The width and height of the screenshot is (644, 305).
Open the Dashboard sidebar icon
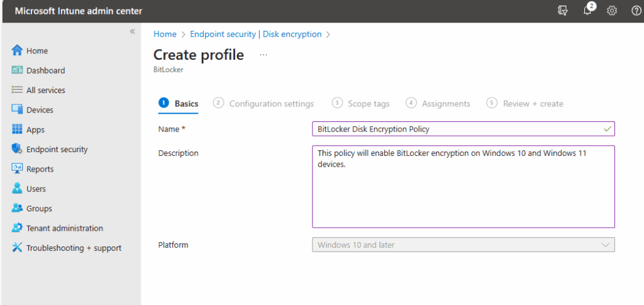[17, 70]
